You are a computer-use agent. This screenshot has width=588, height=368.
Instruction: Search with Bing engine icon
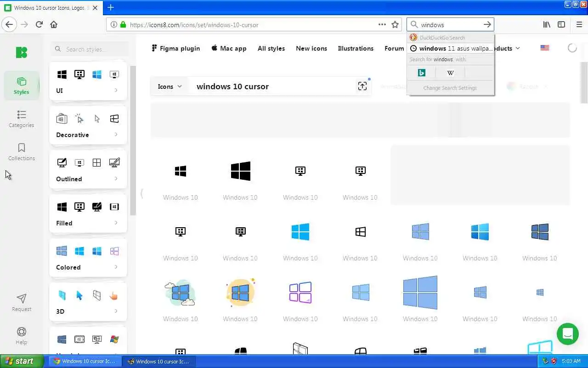click(x=421, y=73)
